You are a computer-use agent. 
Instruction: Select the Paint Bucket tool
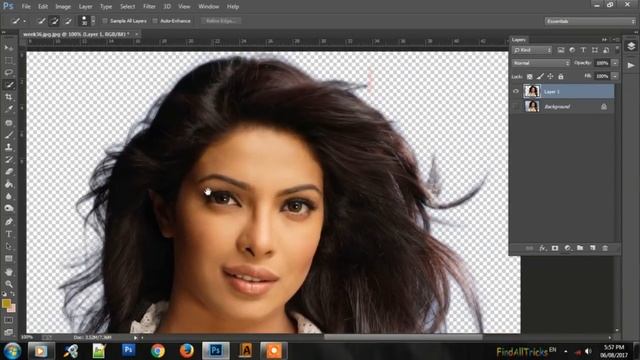tap(9, 184)
